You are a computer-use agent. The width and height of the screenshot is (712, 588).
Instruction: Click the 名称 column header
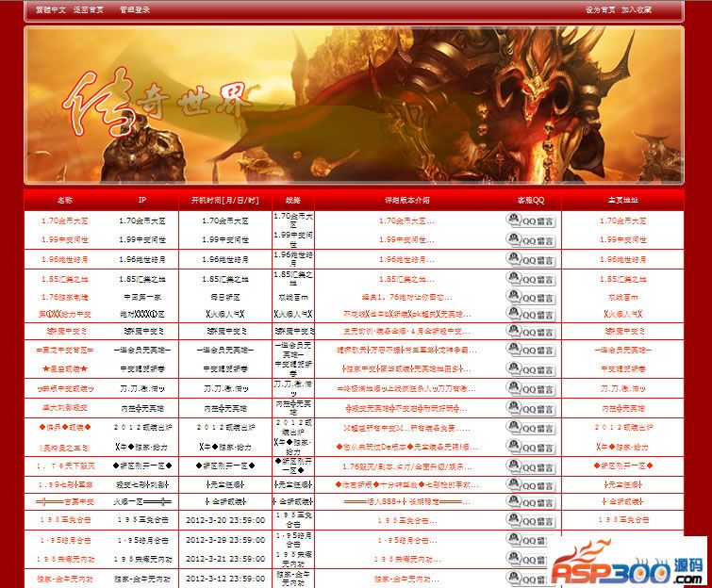65,200
